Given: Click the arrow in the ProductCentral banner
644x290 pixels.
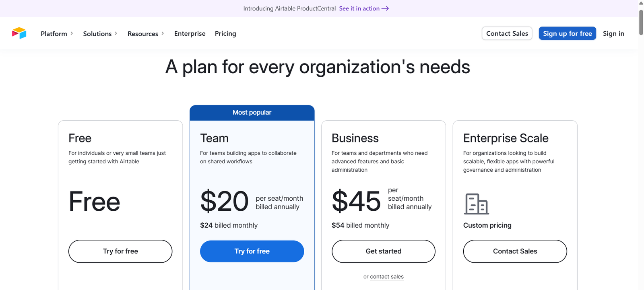Looking at the screenshot, I should 385,8.
